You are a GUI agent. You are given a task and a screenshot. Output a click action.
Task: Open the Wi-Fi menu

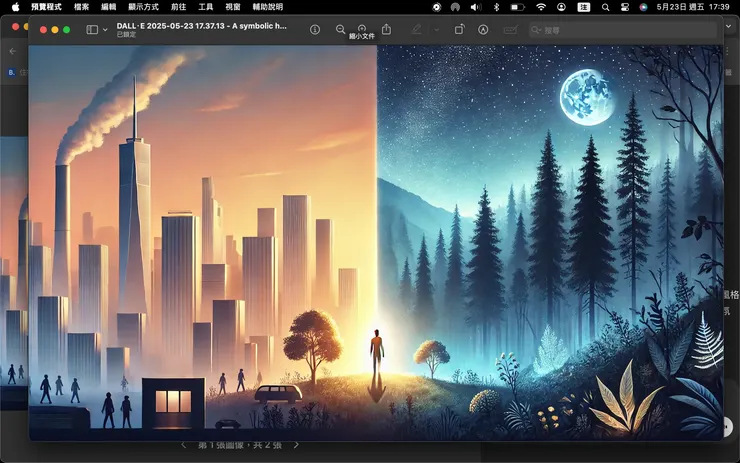541,7
